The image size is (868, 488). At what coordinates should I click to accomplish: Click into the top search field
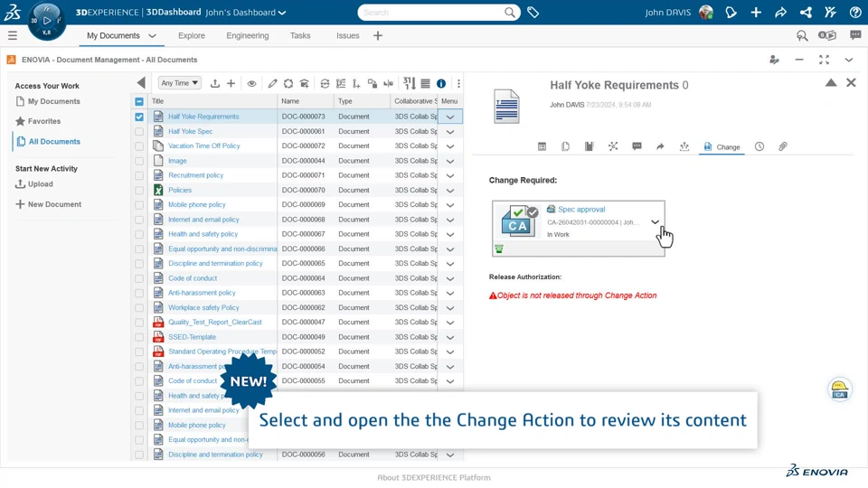click(x=432, y=12)
